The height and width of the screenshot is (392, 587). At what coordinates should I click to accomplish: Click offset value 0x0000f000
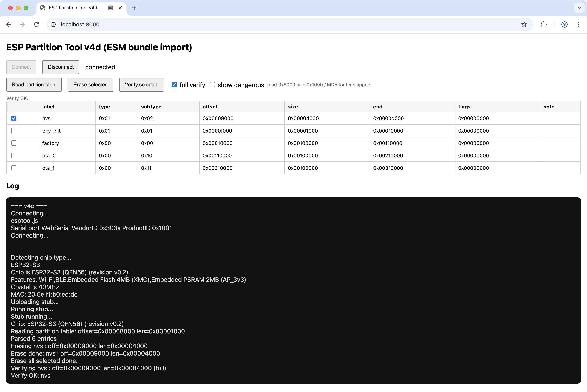click(x=217, y=131)
